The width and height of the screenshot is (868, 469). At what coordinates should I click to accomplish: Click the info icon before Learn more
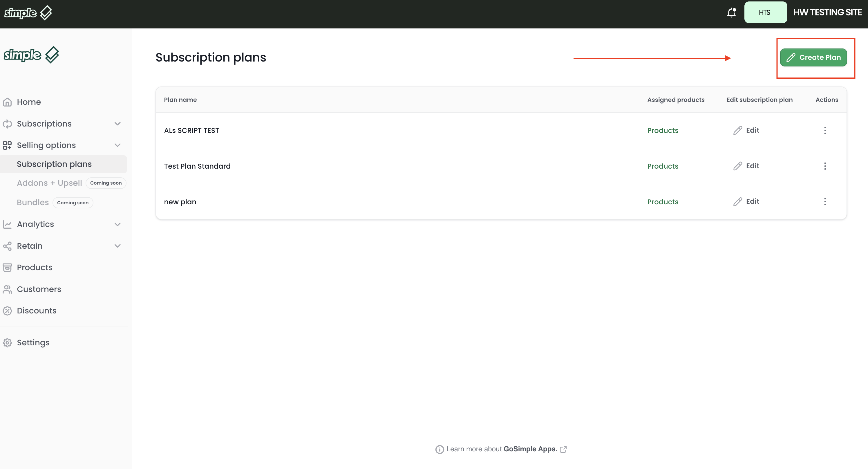[x=440, y=449]
